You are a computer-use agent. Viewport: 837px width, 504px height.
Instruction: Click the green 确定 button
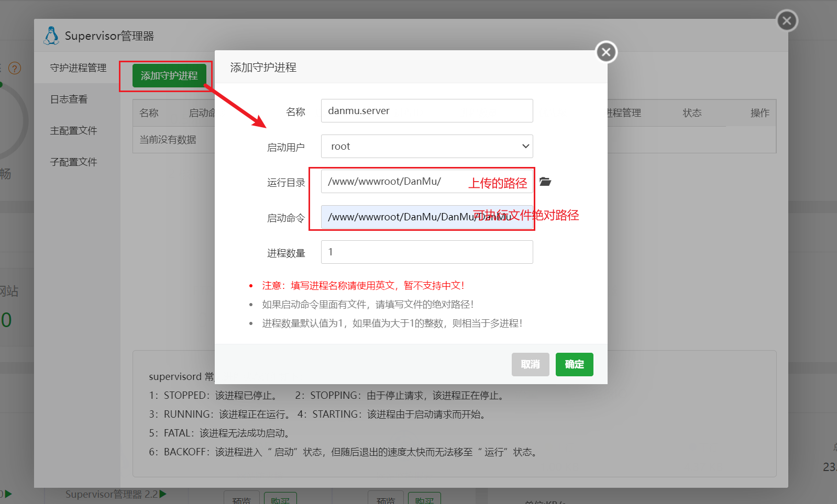tap(575, 364)
